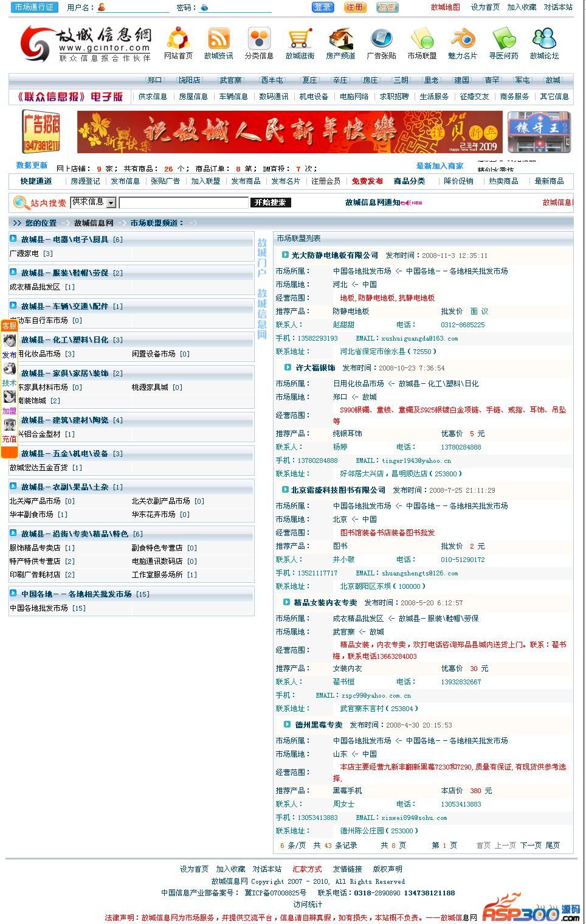Open the 免费发布 quick link
The height and width of the screenshot is (924, 586).
point(367,181)
